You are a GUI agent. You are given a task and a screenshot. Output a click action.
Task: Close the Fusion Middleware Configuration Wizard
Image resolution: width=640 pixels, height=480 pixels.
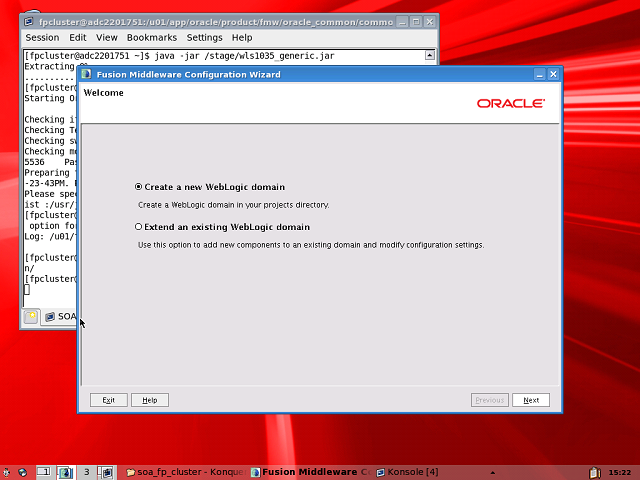pyautogui.click(x=553, y=74)
